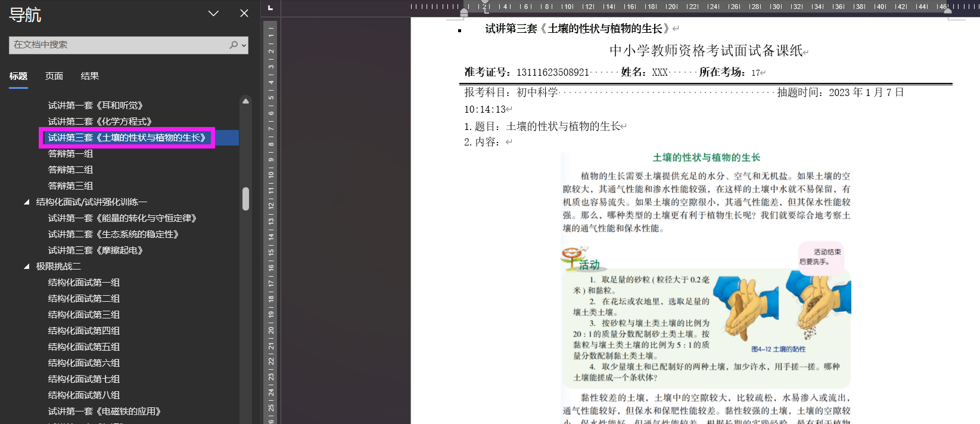Go to heading 答辩第二组
Screen dimensions: 980x424
click(70, 170)
